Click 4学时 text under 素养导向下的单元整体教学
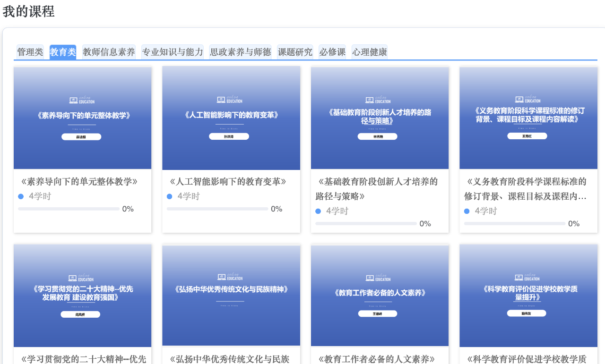 [x=40, y=196]
